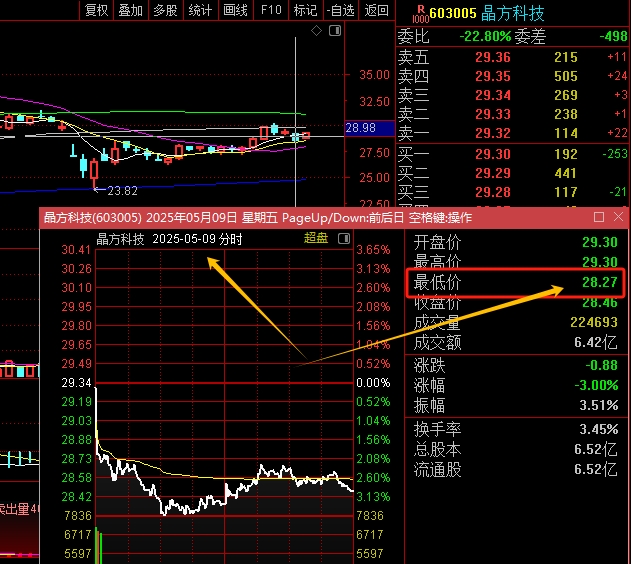Remove stock via -自选 button
Image resolution: width=631 pixels, height=564 pixels.
pyautogui.click(x=340, y=10)
